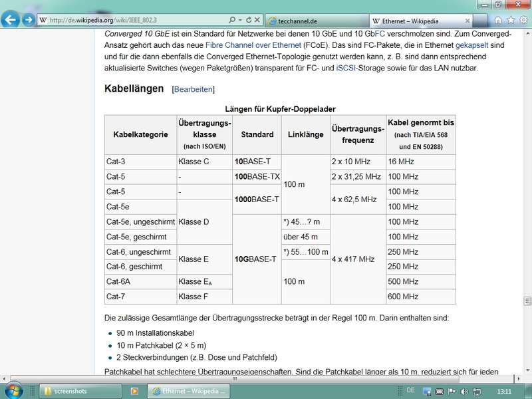Go to the Home page icon
Image resolution: width=532 pixels, height=399 pixels.
pos(497,20)
